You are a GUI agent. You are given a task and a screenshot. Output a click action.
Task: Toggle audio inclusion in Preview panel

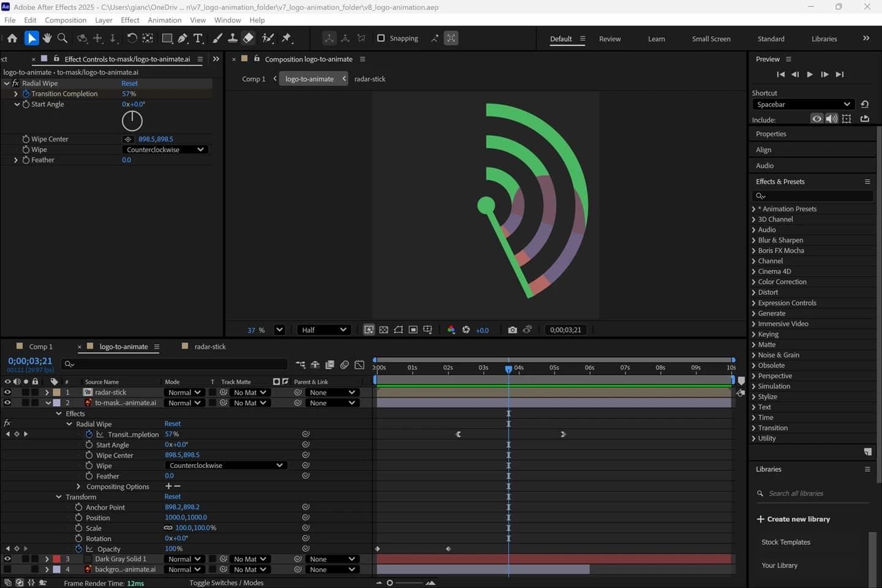[831, 119]
